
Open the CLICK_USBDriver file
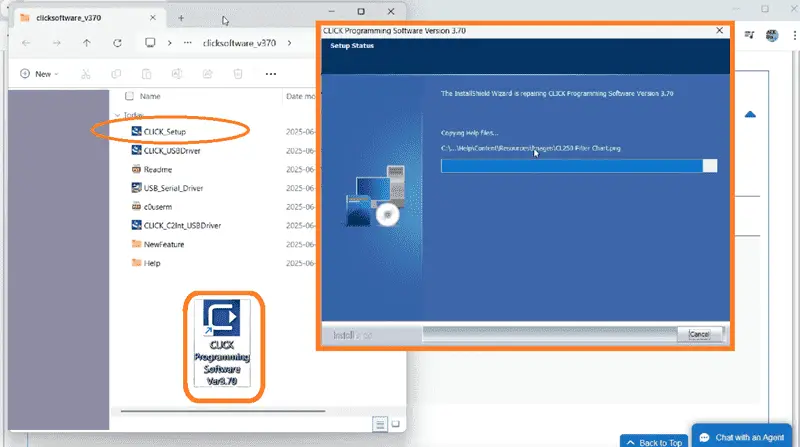click(x=172, y=151)
